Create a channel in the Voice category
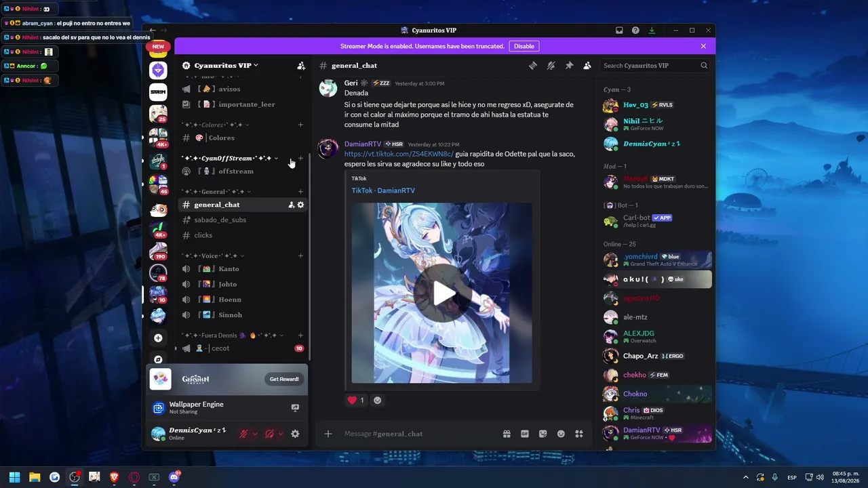This screenshot has height=488, width=868. (x=300, y=256)
